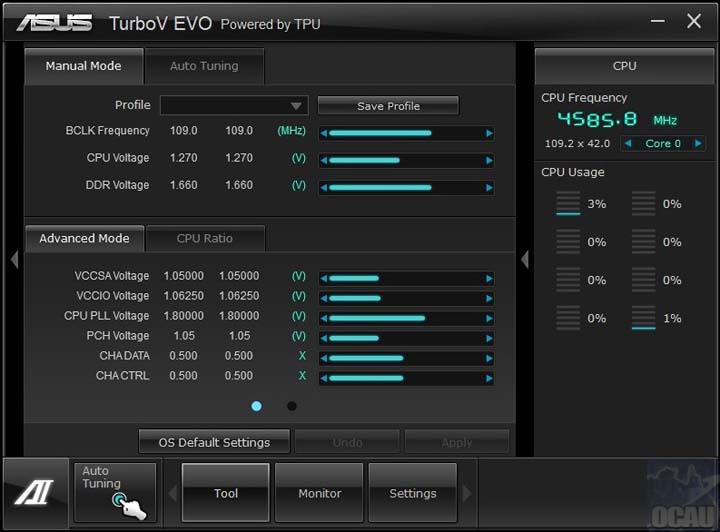This screenshot has width=720, height=532.
Task: Minimize the TurboV EVO window
Action: pyautogui.click(x=658, y=21)
